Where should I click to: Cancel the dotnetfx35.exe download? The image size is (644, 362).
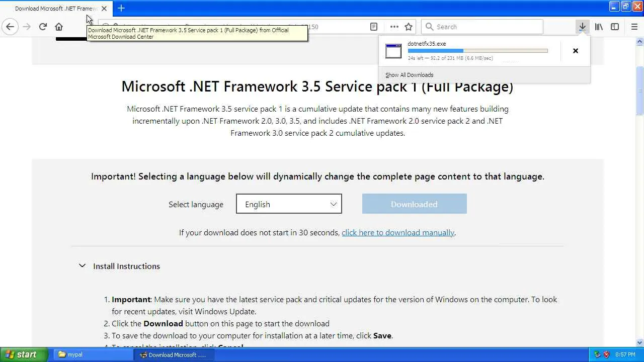click(x=576, y=51)
